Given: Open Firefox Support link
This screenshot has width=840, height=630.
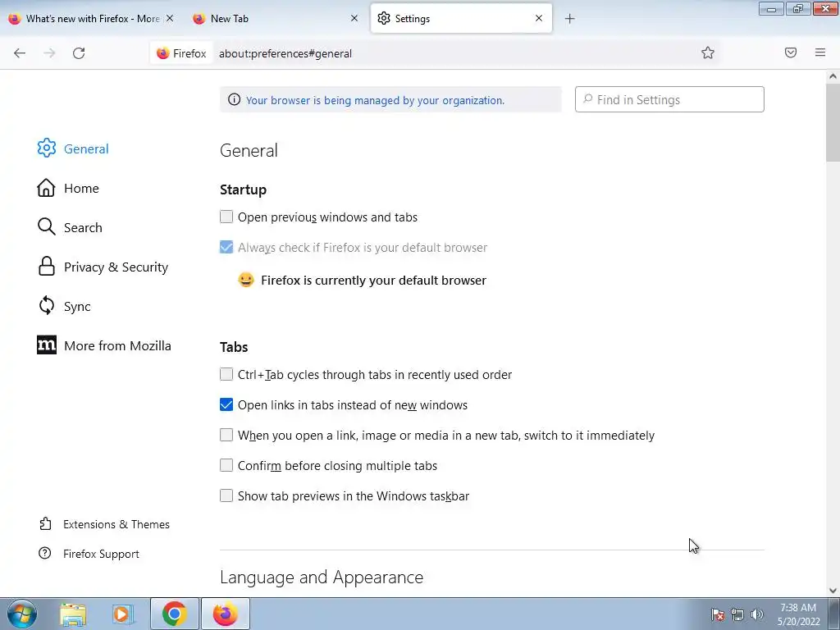Looking at the screenshot, I should click(x=101, y=554).
